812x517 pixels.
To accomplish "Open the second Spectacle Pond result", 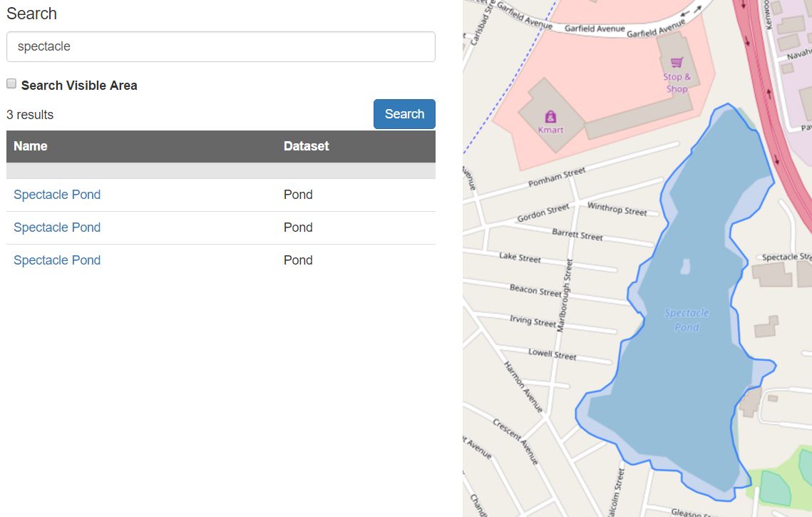I will click(x=57, y=227).
